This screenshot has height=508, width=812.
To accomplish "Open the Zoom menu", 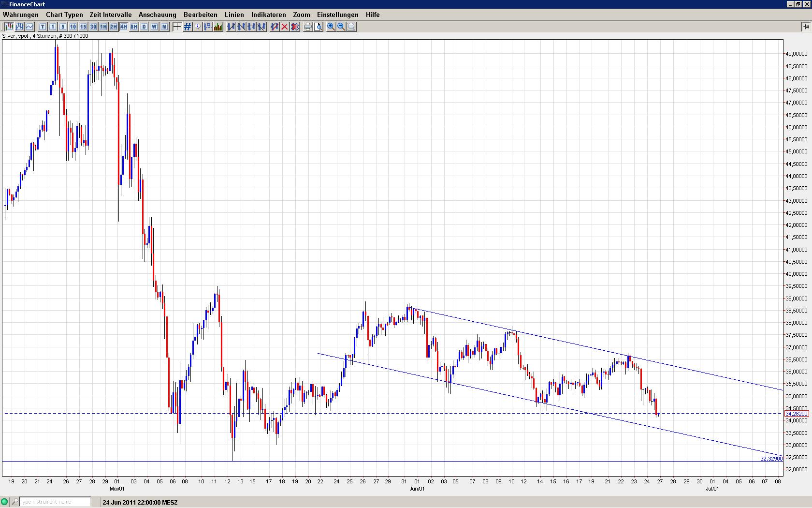I will click(302, 15).
